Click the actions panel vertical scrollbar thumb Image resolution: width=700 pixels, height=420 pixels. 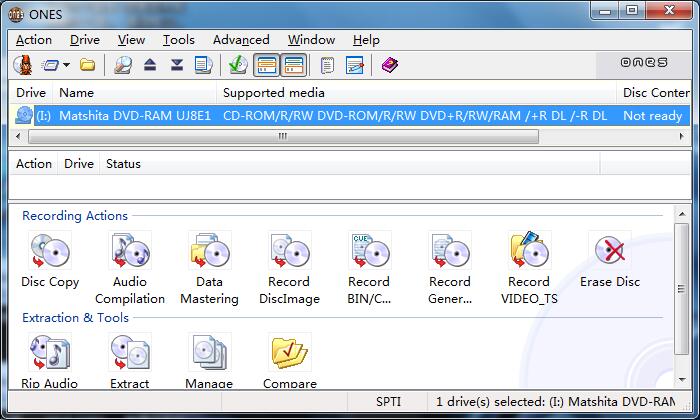click(x=681, y=289)
